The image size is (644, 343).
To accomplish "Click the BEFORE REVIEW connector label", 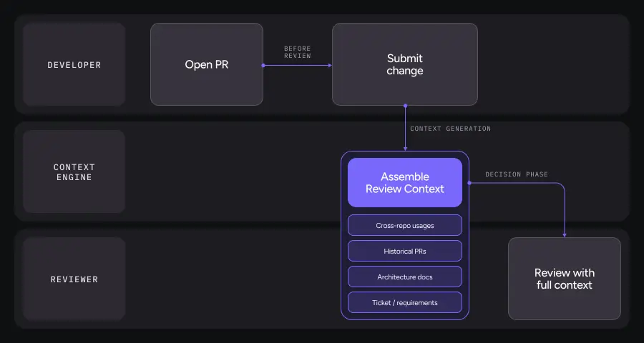I will coord(297,52).
